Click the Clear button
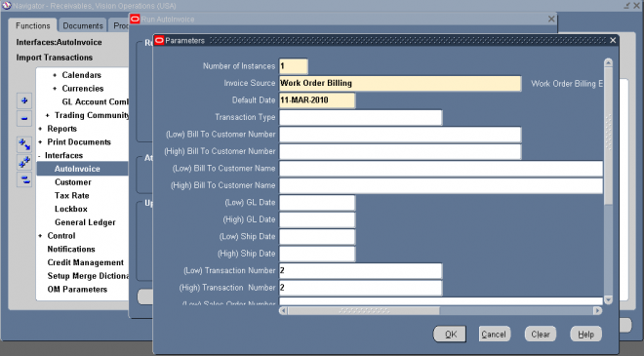 [541, 335]
